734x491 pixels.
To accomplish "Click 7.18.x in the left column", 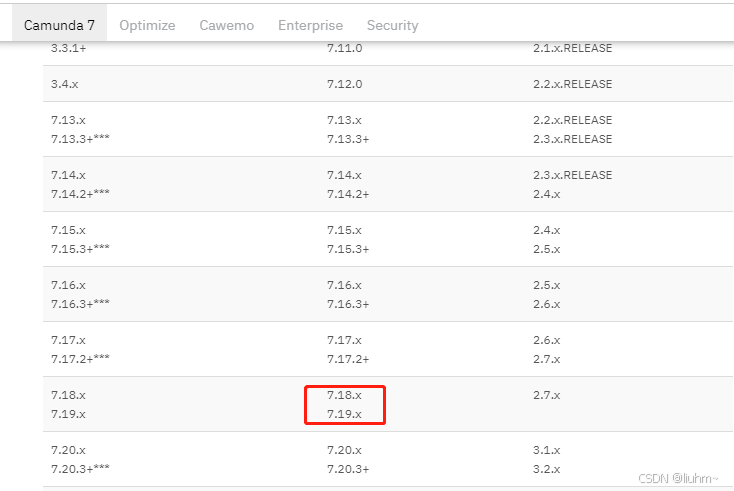I will [x=68, y=395].
